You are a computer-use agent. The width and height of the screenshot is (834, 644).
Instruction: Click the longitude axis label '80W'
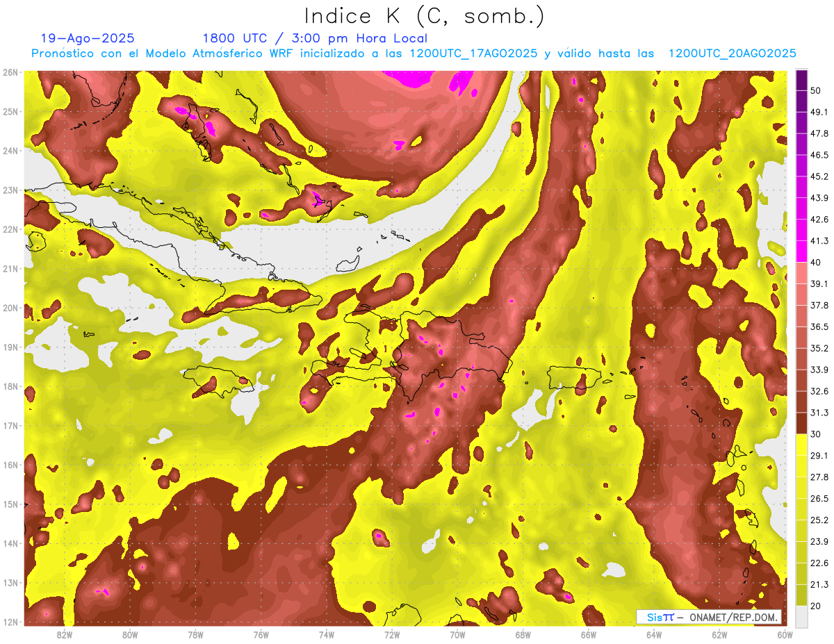tap(130, 634)
